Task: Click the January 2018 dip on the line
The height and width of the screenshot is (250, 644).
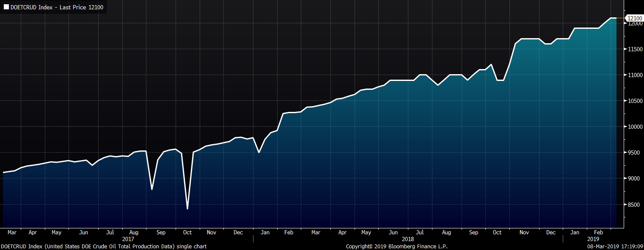Action: tap(259, 152)
